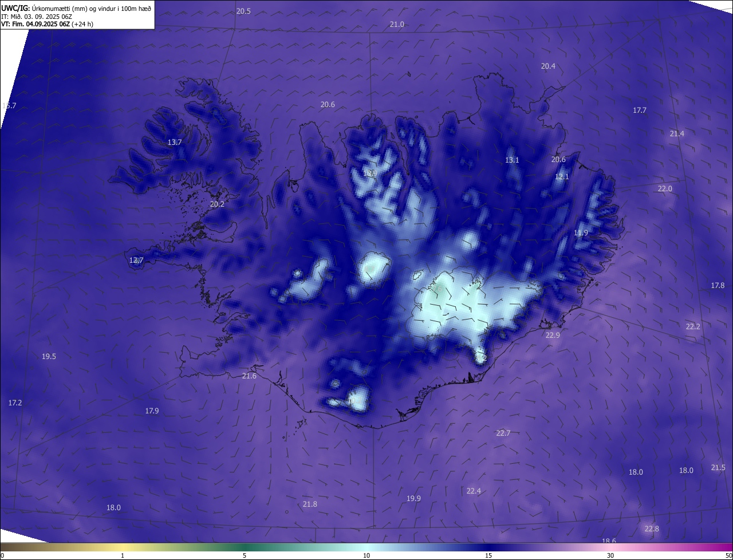Click the 20.4 value on the map
Viewport: 733px width, 560px height.
pyautogui.click(x=548, y=66)
